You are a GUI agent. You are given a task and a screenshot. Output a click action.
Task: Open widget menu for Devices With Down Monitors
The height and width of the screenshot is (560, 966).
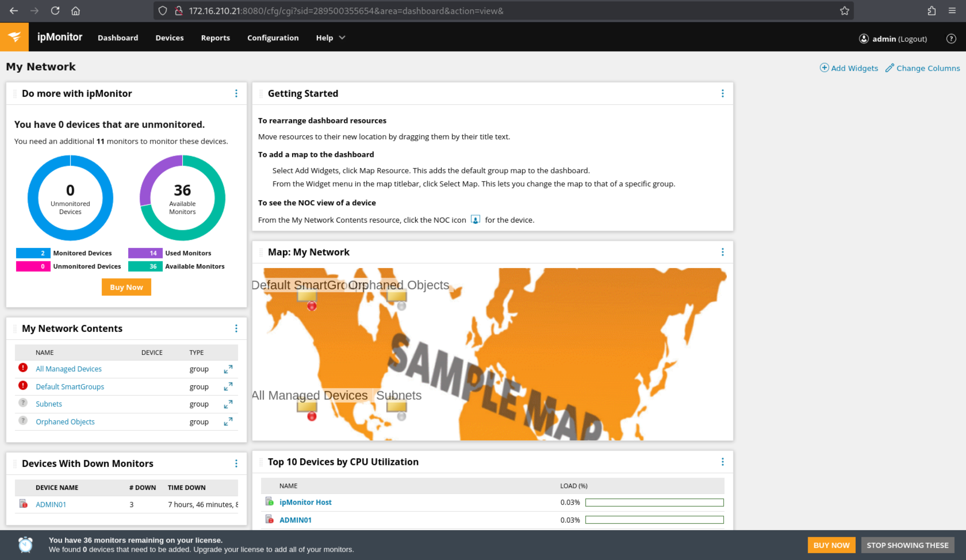[236, 464]
